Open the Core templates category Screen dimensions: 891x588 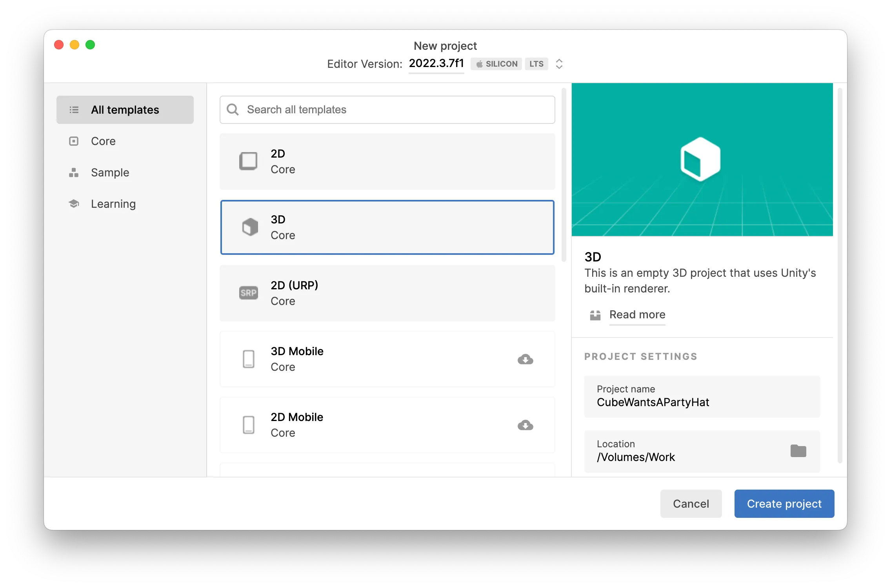tap(125, 141)
